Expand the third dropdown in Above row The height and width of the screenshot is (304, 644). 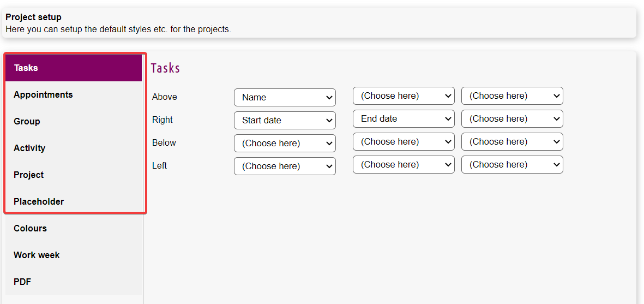pos(512,96)
